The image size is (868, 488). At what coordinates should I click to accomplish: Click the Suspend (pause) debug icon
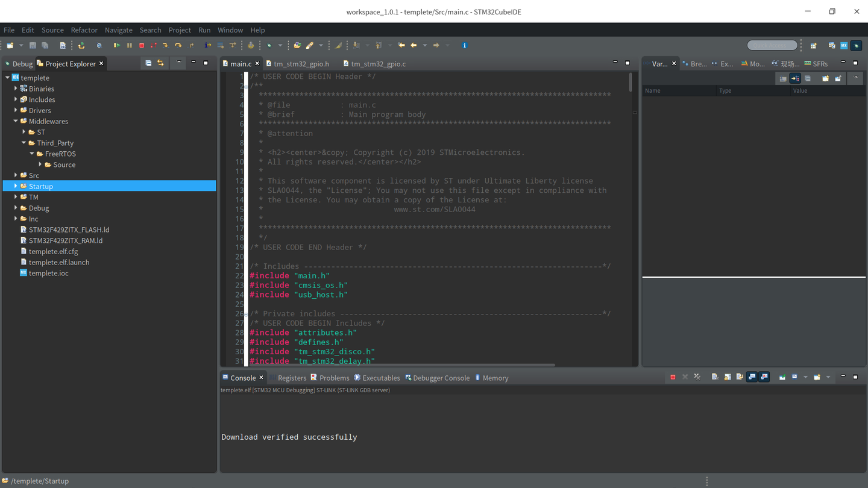(x=129, y=45)
